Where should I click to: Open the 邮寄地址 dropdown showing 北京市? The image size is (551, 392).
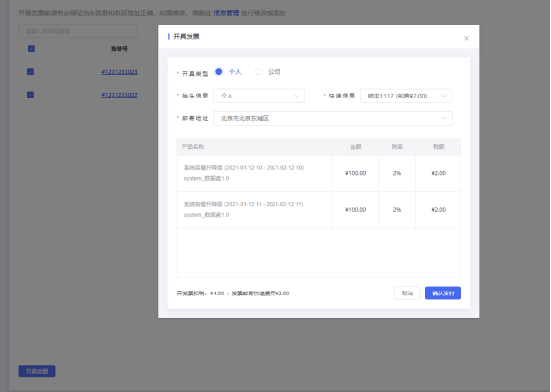pyautogui.click(x=332, y=118)
